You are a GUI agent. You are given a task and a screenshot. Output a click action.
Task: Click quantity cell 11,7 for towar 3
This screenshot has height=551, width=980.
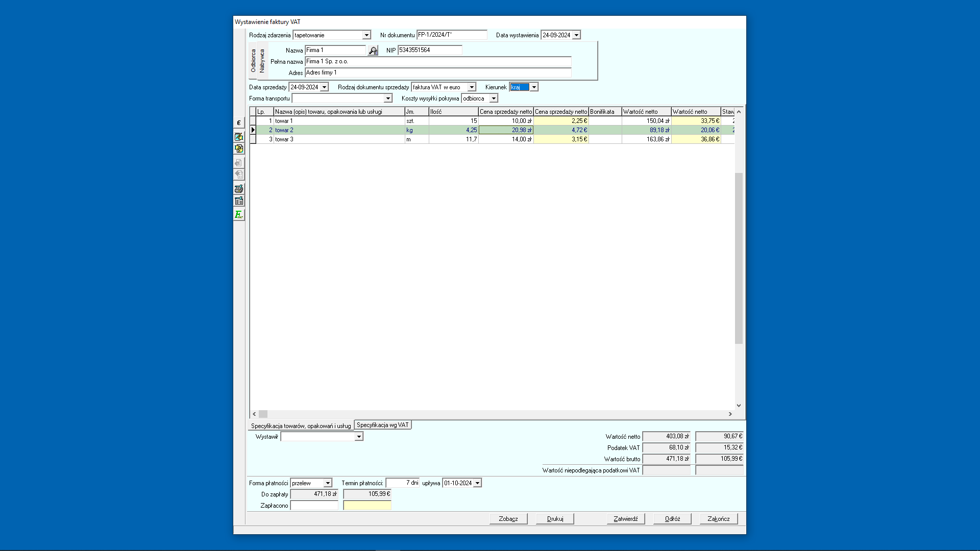[x=454, y=139]
